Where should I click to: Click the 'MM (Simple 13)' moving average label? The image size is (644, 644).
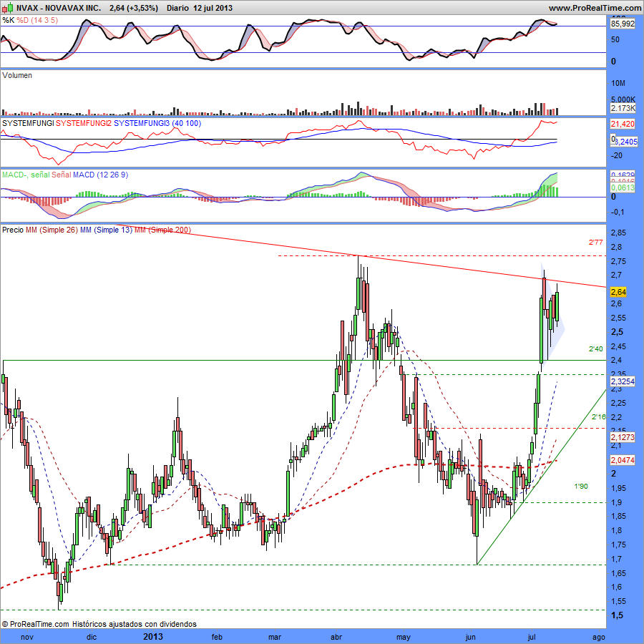click(107, 230)
